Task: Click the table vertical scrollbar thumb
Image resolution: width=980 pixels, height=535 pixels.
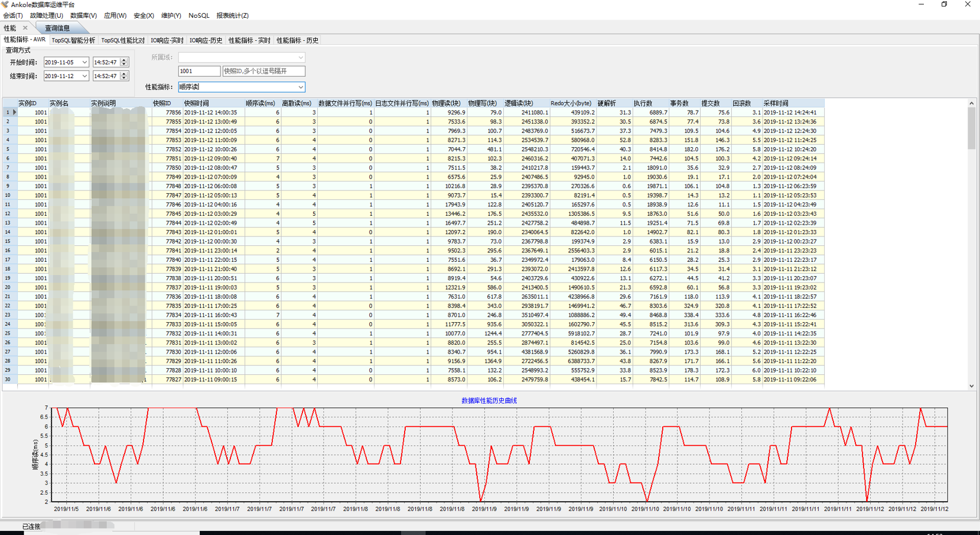Action: (x=972, y=128)
